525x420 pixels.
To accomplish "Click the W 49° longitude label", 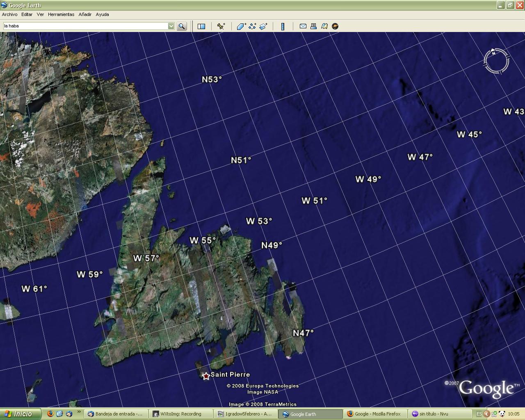I will [x=368, y=179].
